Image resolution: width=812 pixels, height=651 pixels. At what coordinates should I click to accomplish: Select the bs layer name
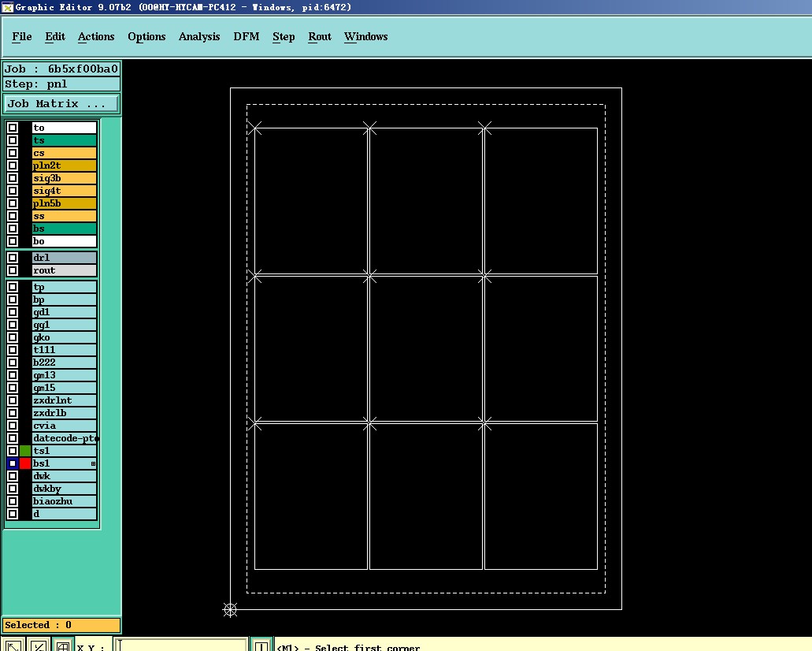click(x=65, y=229)
